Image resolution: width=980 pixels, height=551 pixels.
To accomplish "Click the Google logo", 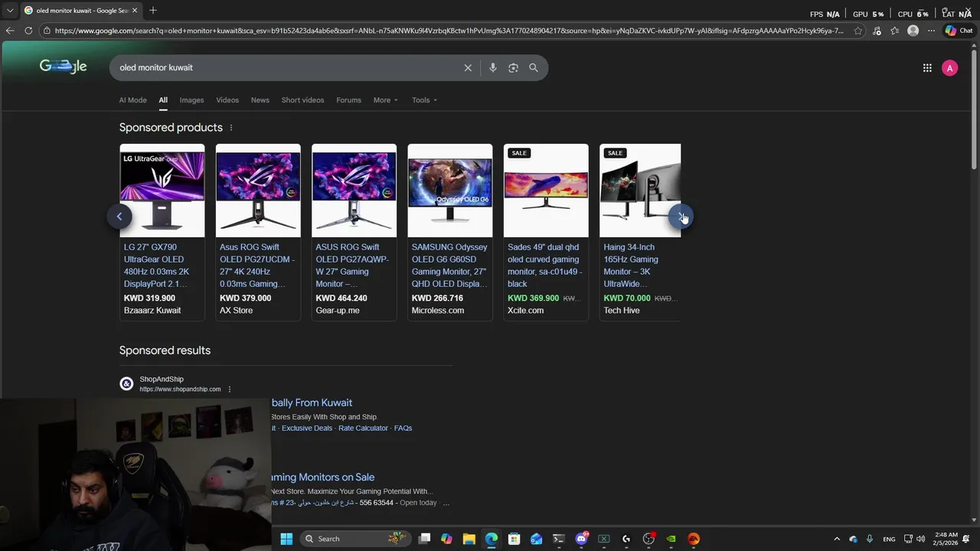I will [x=63, y=67].
